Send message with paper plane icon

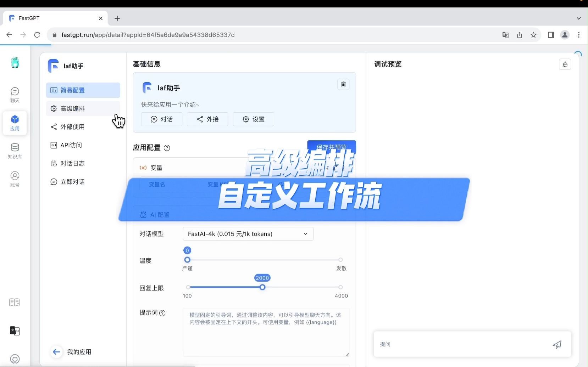pyautogui.click(x=557, y=344)
